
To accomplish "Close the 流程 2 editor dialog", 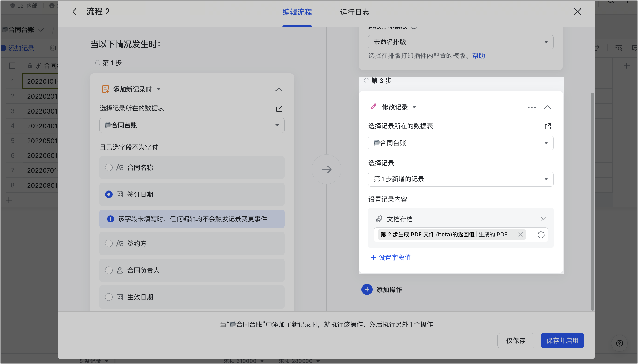I will [x=577, y=12].
